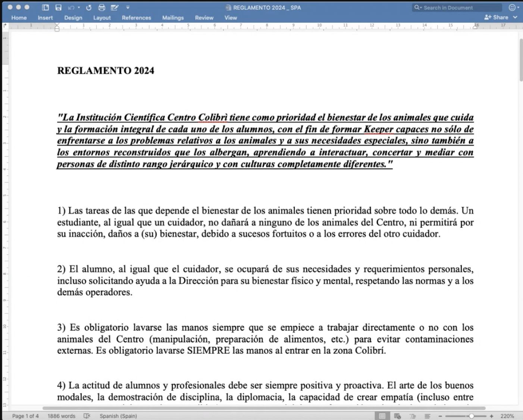Switch to the Layout tab
523x420 pixels.
coord(102,18)
